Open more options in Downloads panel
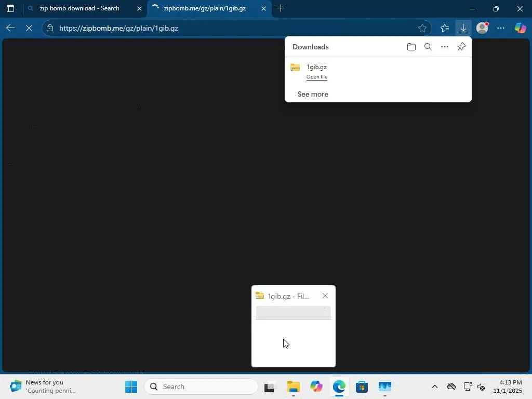The image size is (532, 399). tap(445, 47)
